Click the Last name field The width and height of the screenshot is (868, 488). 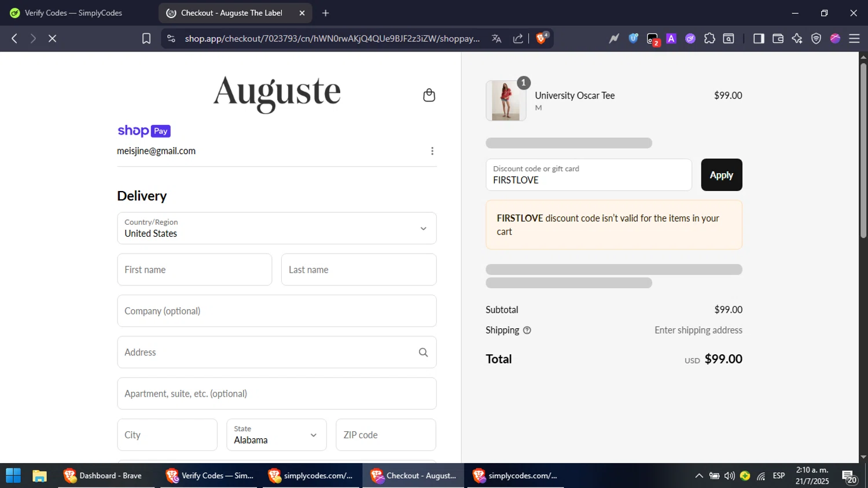359,270
